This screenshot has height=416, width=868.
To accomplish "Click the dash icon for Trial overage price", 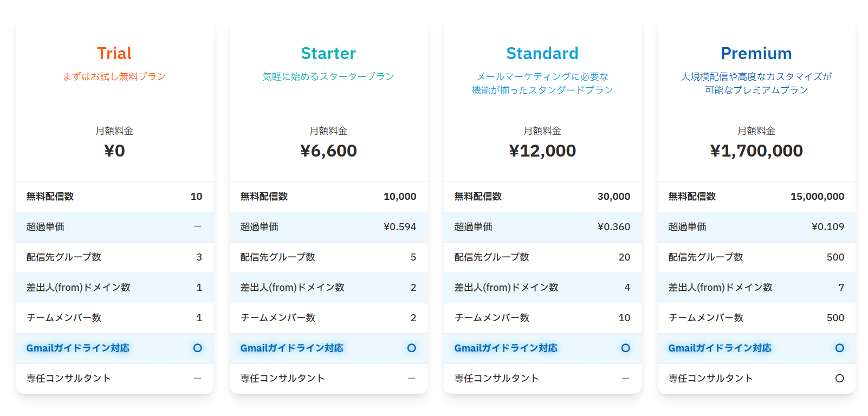I will (x=198, y=227).
